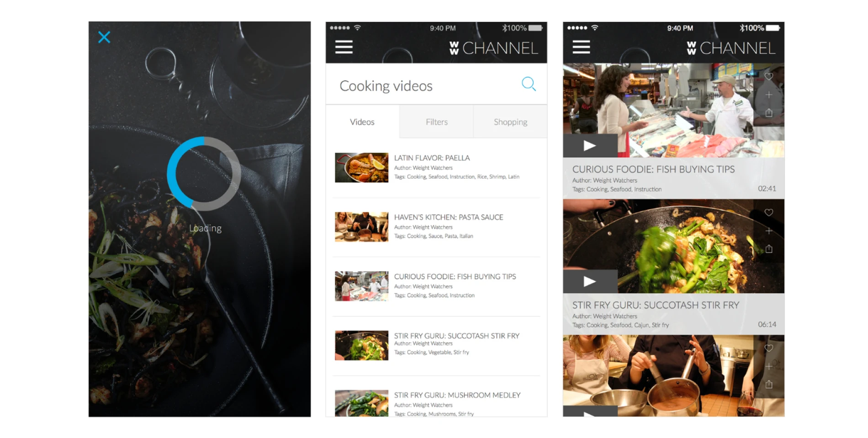Tap "Tags: Cooking, Seafood, Cajun, Stir fry"
Screen dimensions: 868x438
[x=620, y=325]
